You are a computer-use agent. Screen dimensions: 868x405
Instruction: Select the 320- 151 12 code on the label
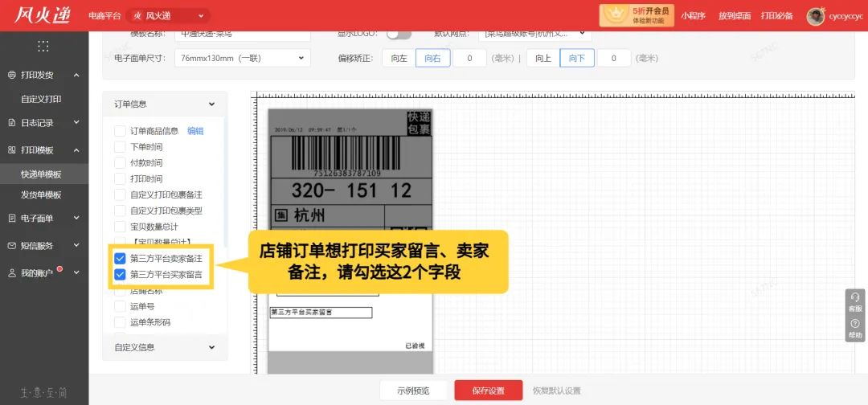coord(351,191)
